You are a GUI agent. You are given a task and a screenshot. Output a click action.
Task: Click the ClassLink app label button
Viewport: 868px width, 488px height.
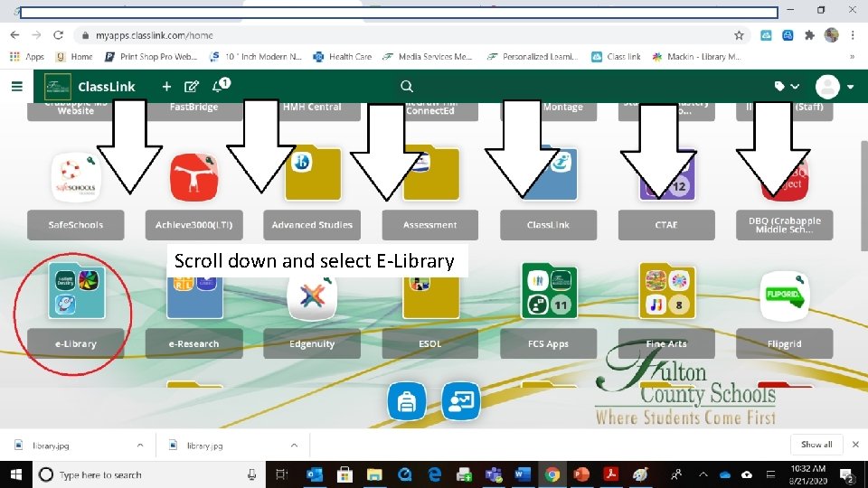point(548,225)
